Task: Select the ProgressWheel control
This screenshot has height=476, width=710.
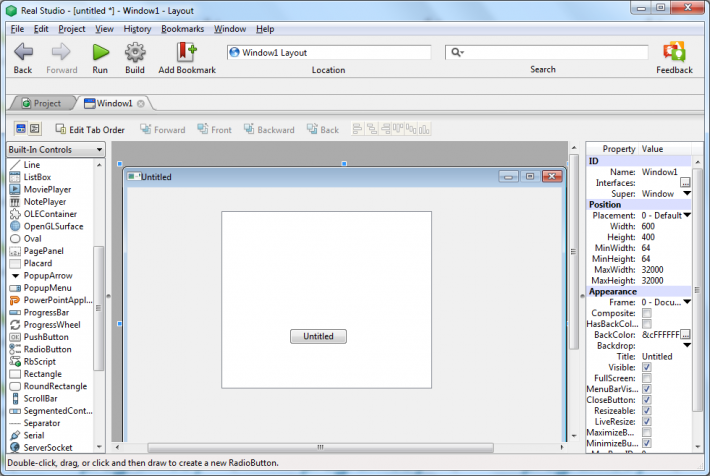Action: click(52, 325)
